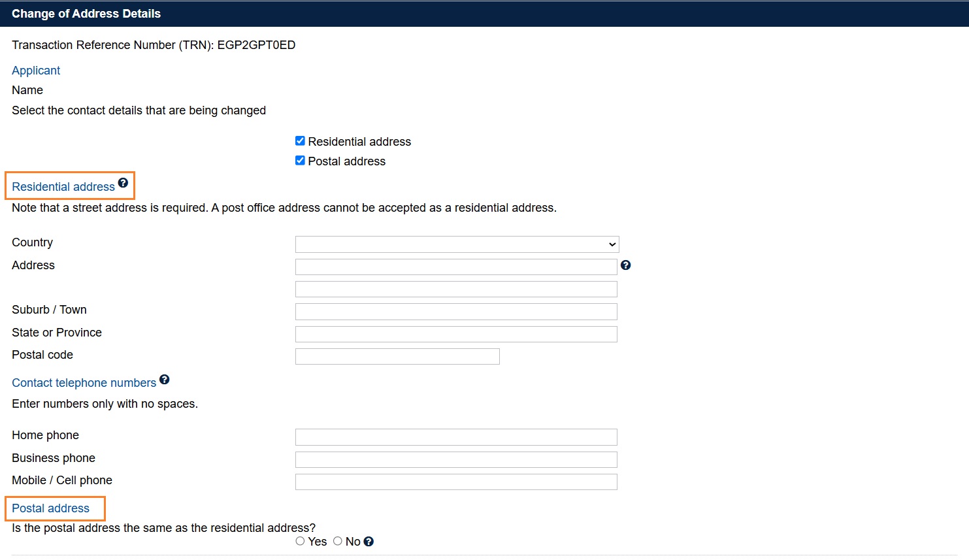Image resolution: width=969 pixels, height=560 pixels.
Task: Click the Home phone field
Action: pyautogui.click(x=456, y=437)
